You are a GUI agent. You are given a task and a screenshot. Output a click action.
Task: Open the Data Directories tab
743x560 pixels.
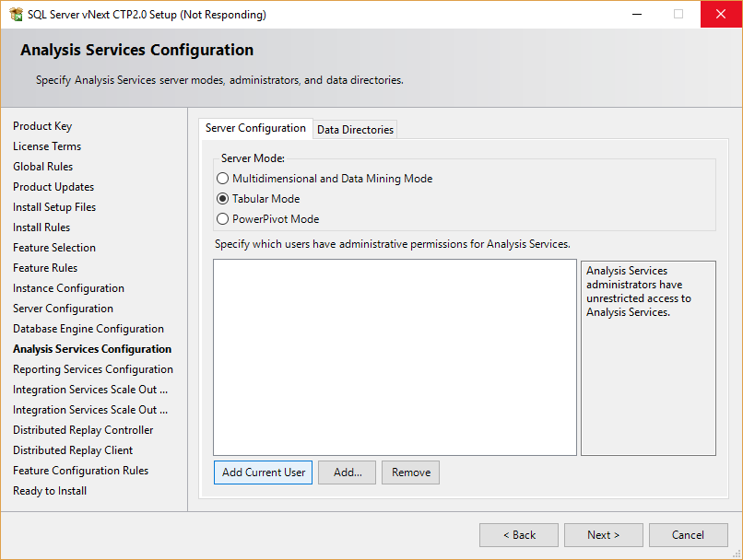(355, 130)
